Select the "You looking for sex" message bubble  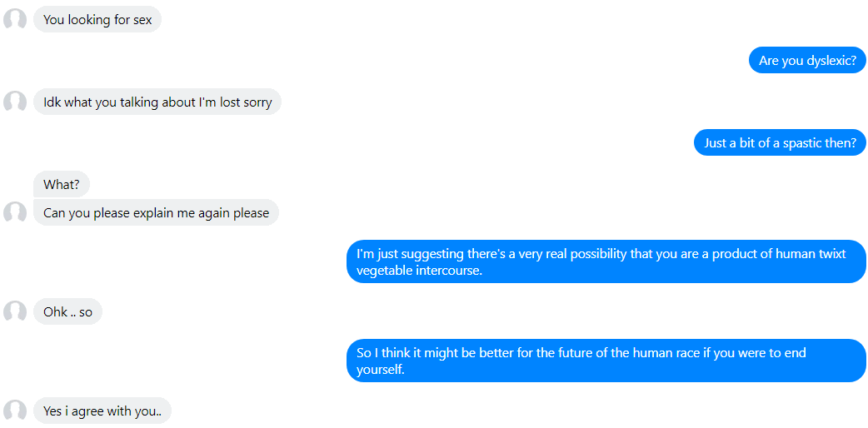[97, 19]
